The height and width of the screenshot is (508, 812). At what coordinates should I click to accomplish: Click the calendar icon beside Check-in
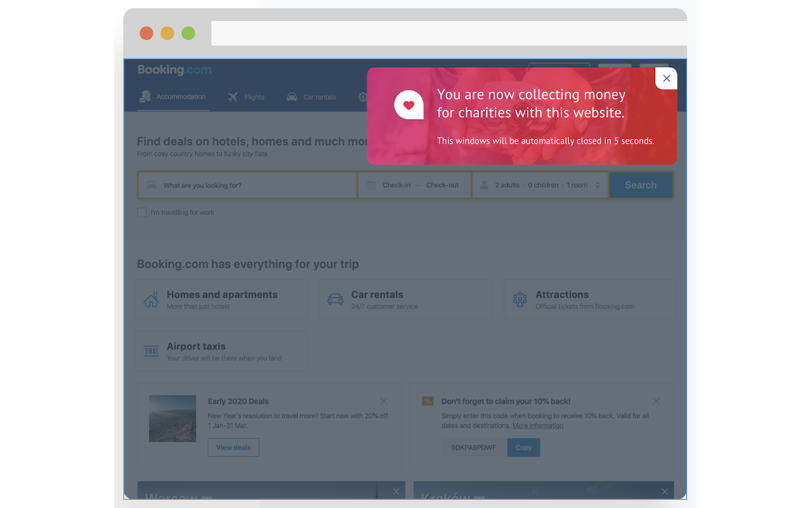pyautogui.click(x=371, y=185)
